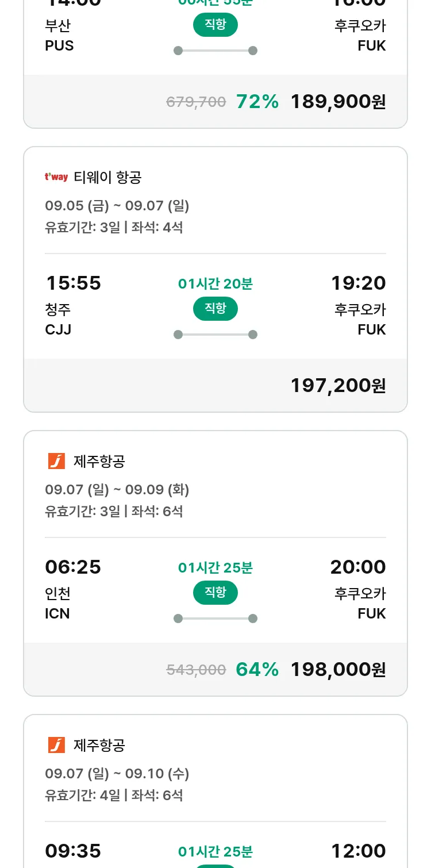This screenshot has height=868, width=431.
Task: Tap the 직항 badge on Busan flight
Action: [x=215, y=25]
